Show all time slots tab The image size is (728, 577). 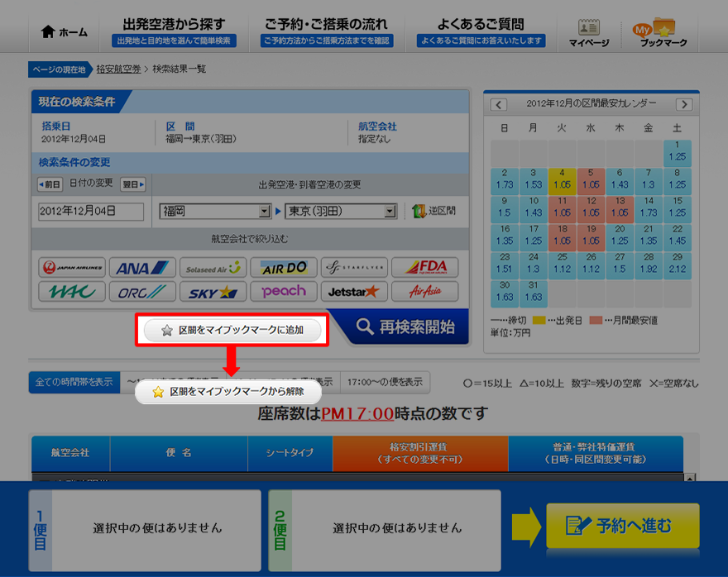point(74,382)
